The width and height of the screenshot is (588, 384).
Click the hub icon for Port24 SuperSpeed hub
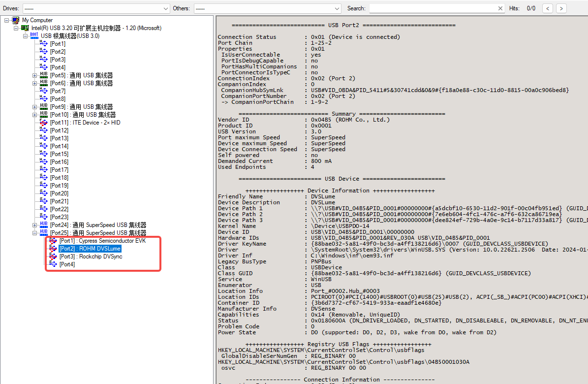point(44,225)
